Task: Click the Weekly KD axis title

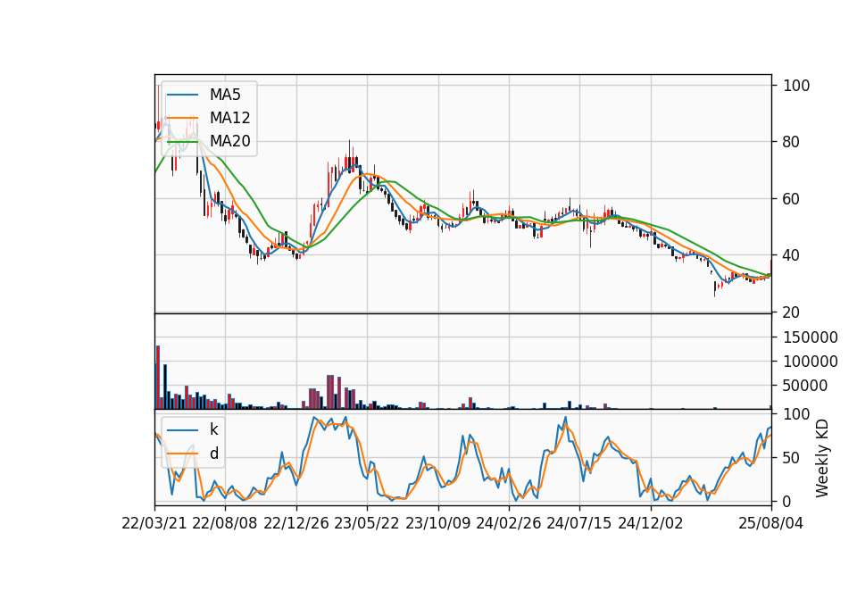Action: 821,458
